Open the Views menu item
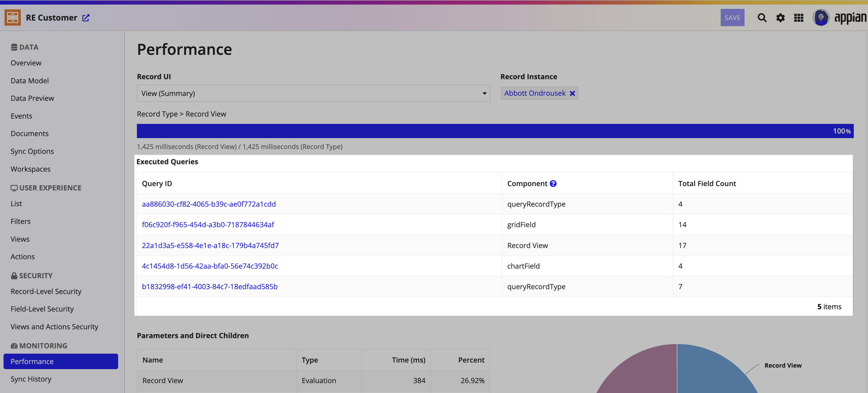Screen dimensions: 868x393 (20, 239)
